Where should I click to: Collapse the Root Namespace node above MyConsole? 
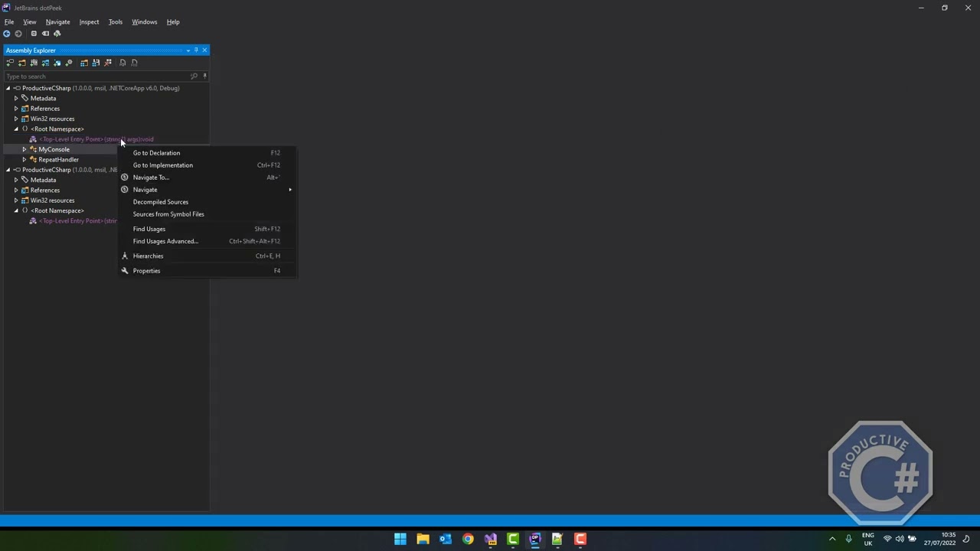pos(16,129)
